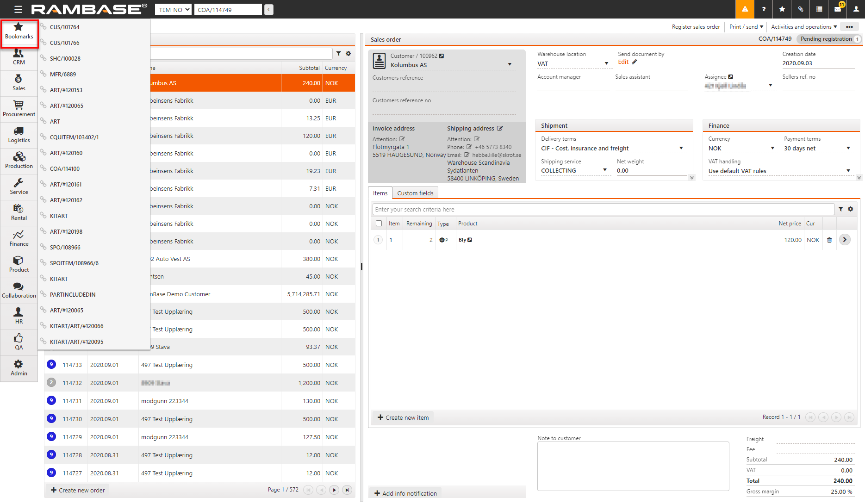Switch to the Custom fields tab
Viewport: 865px width, 504px height.
pyautogui.click(x=415, y=193)
